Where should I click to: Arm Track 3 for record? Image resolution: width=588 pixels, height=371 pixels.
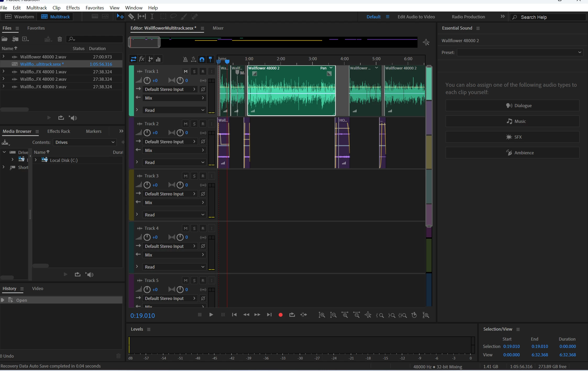[203, 176]
